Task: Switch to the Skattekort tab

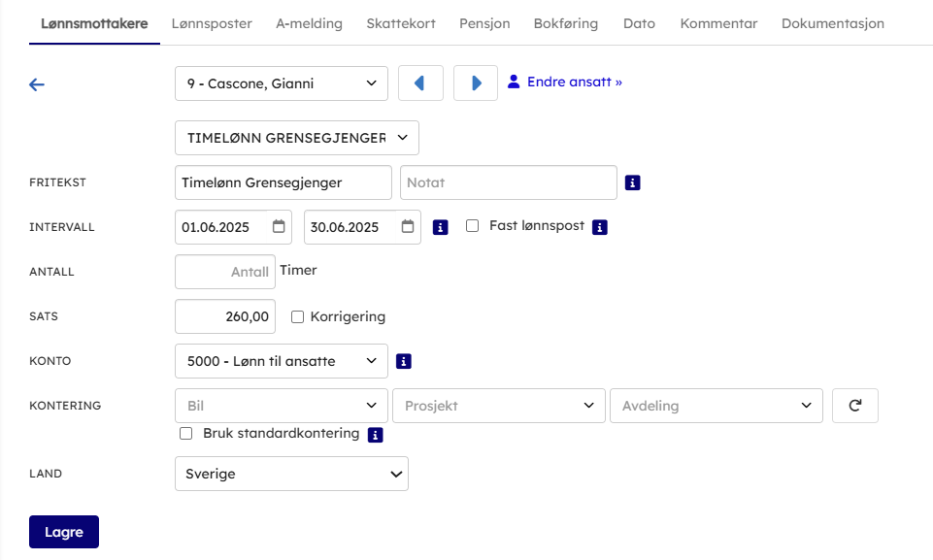Action: coord(401,23)
